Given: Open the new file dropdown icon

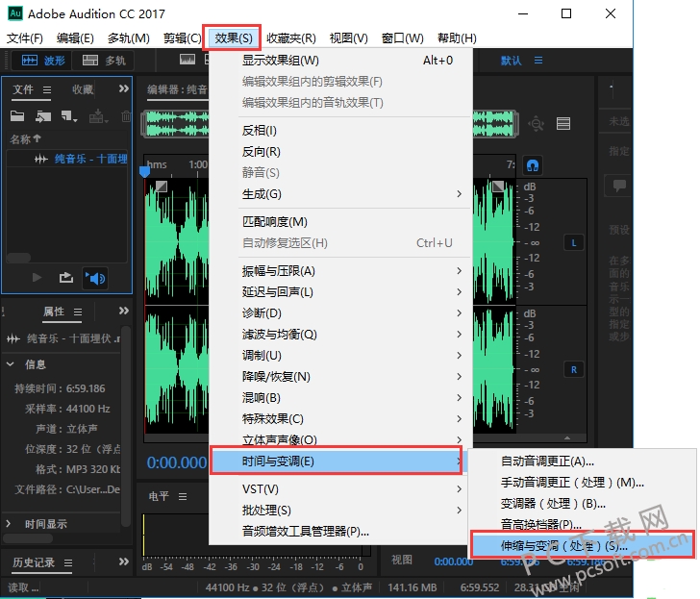Looking at the screenshot, I should (69, 116).
